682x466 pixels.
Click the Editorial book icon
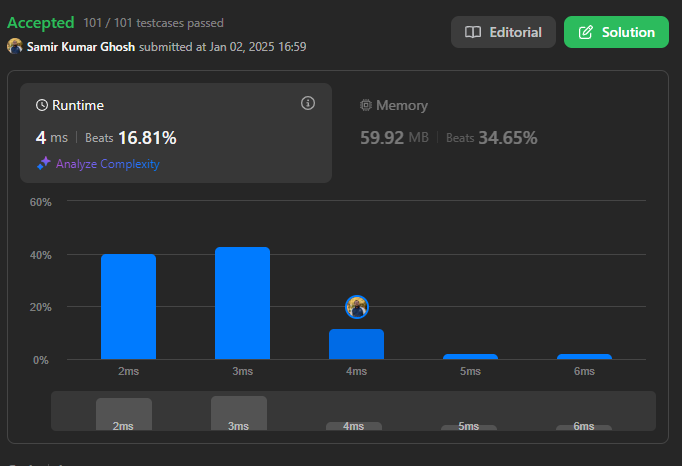coord(473,32)
